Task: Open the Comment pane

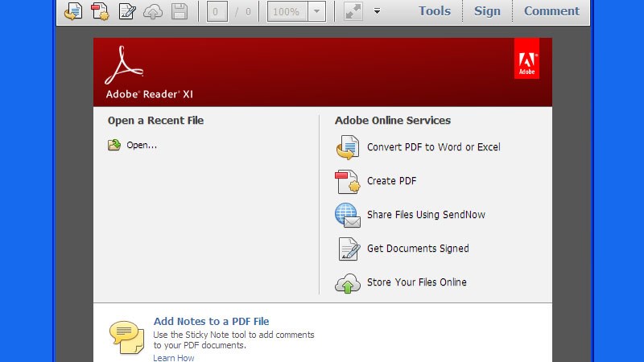Action: point(551,10)
